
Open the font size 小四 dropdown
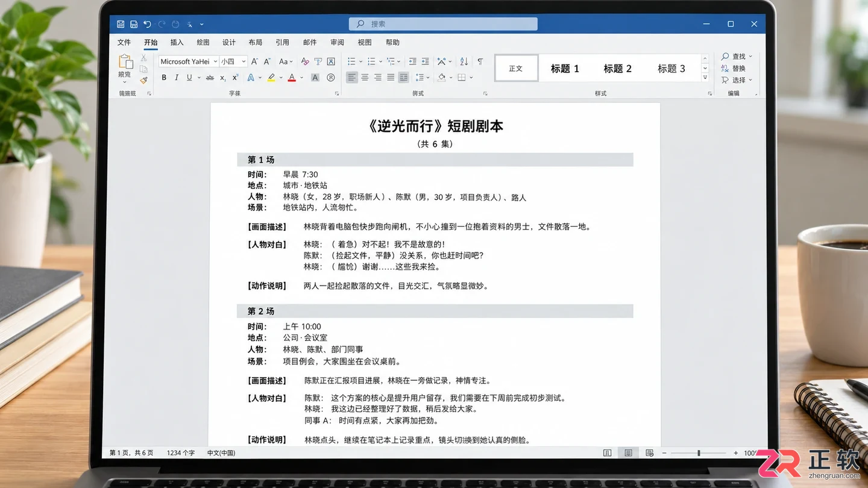click(x=244, y=61)
